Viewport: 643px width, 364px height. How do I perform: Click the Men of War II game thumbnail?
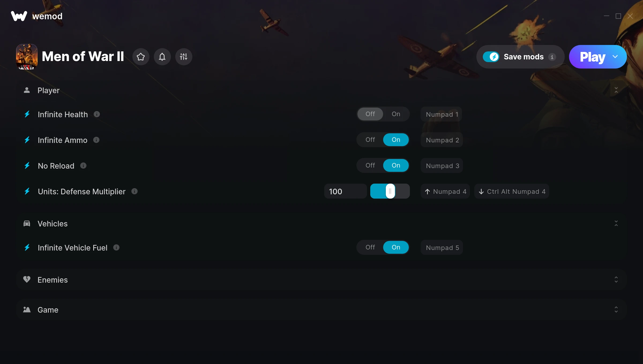(27, 57)
